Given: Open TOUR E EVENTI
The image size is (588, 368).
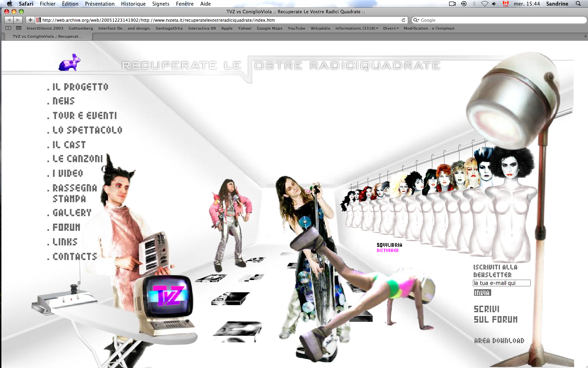Looking at the screenshot, I should (x=84, y=115).
